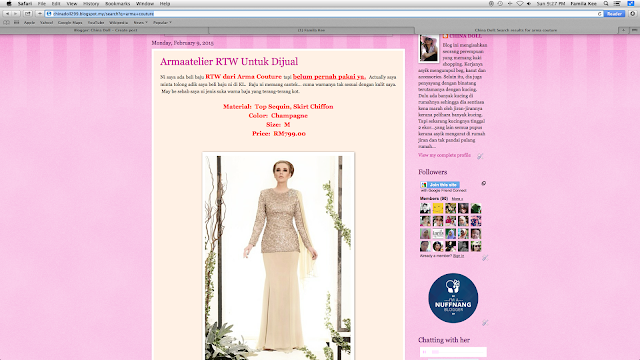Click the Price: RM799.00 text
Screen dimensions: 640x360
coord(279,133)
